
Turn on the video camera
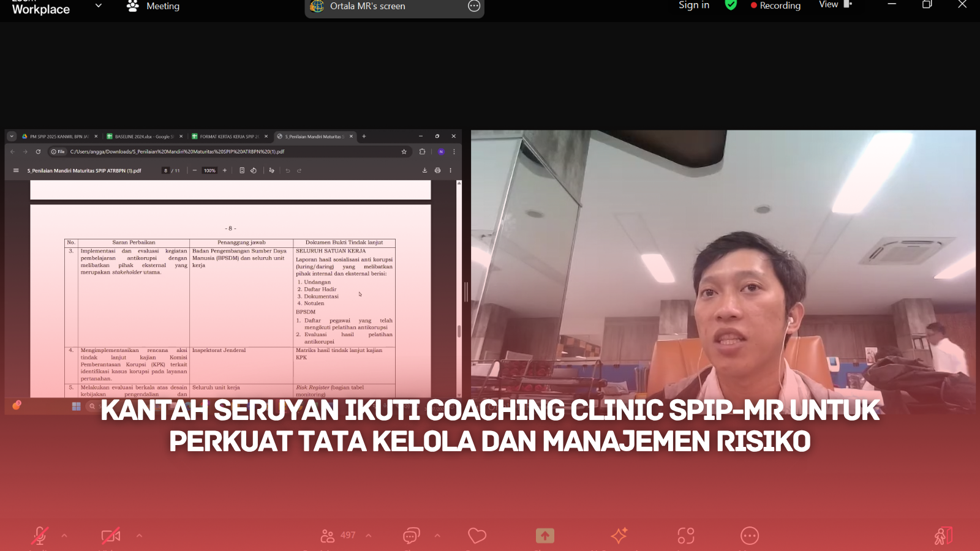pyautogui.click(x=110, y=536)
